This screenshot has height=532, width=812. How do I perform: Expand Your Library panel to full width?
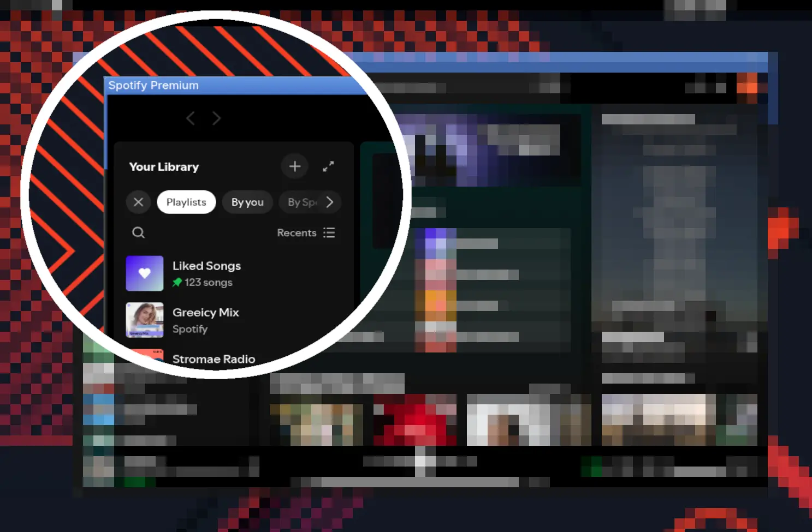(328, 166)
